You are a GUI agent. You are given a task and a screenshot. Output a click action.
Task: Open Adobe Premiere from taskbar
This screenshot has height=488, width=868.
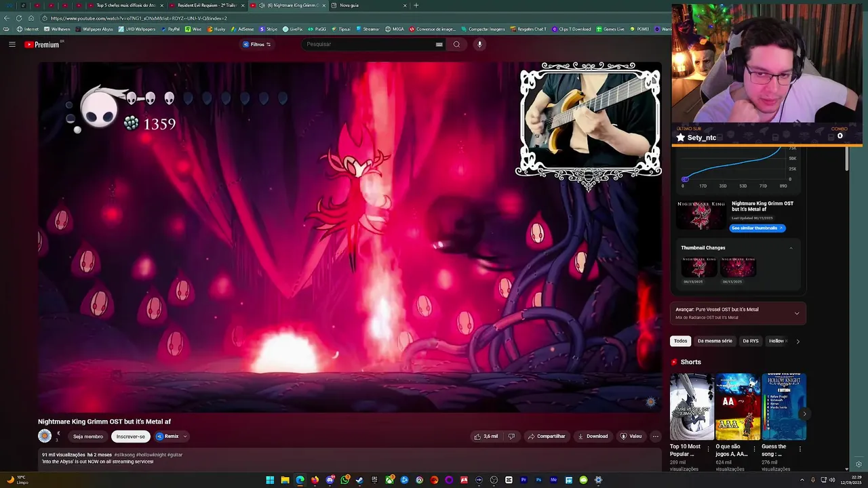coord(524,480)
